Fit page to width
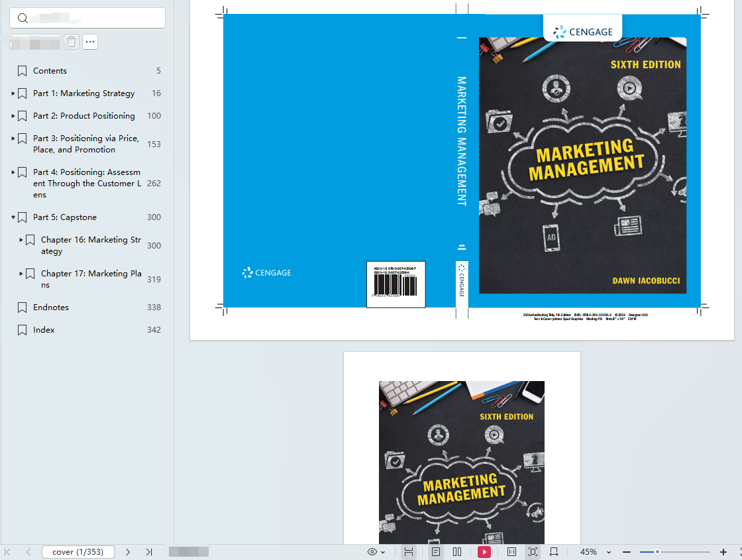 tap(554, 552)
